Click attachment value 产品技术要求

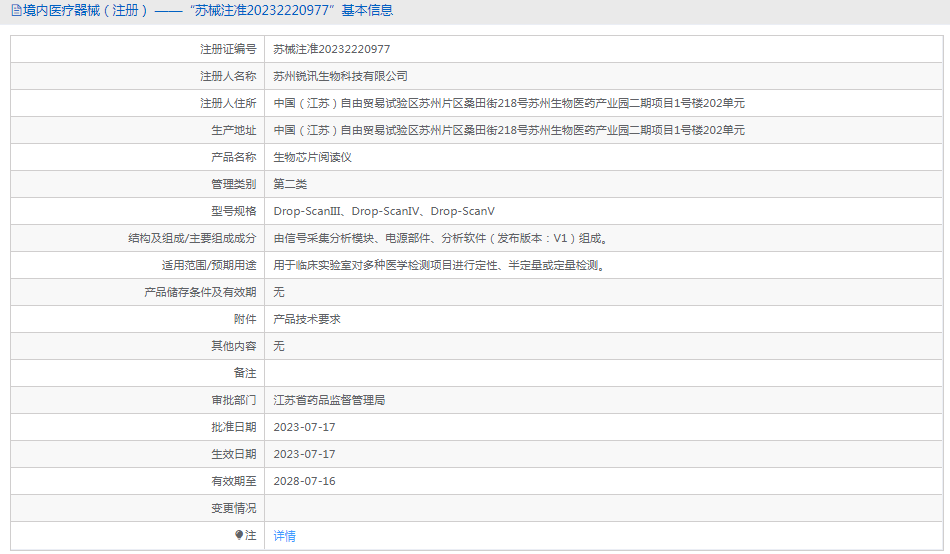tap(307, 319)
